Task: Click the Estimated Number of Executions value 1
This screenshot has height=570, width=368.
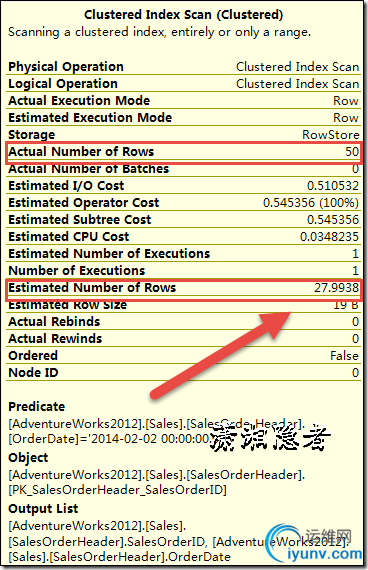Action: 355,254
